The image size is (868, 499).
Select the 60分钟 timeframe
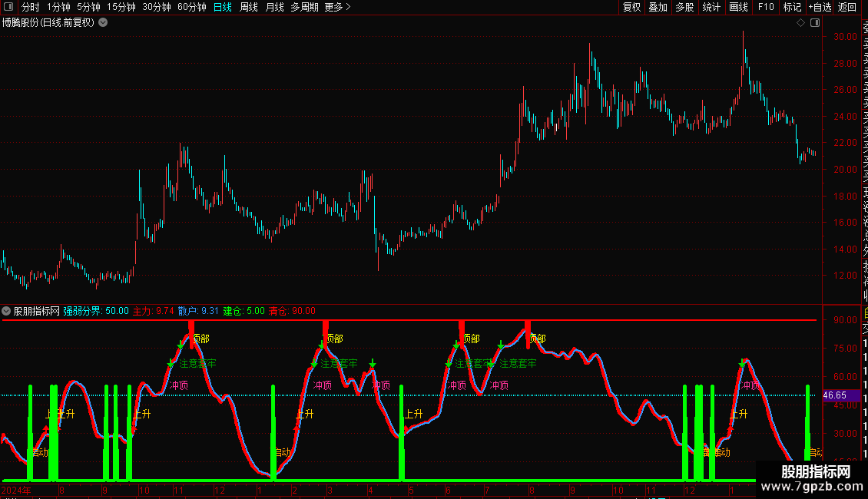(x=191, y=7)
